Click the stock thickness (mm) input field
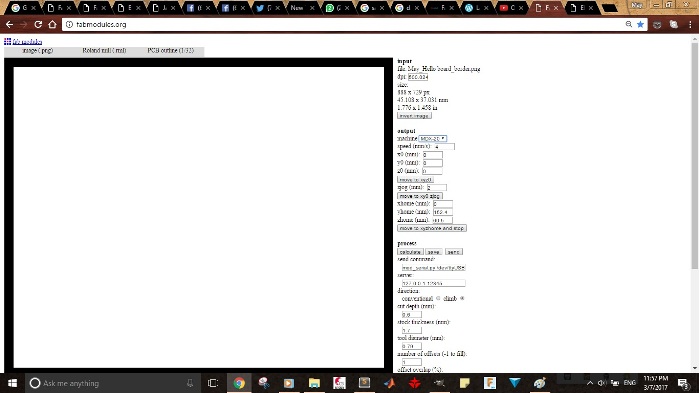This screenshot has height=393, width=699. [411, 330]
